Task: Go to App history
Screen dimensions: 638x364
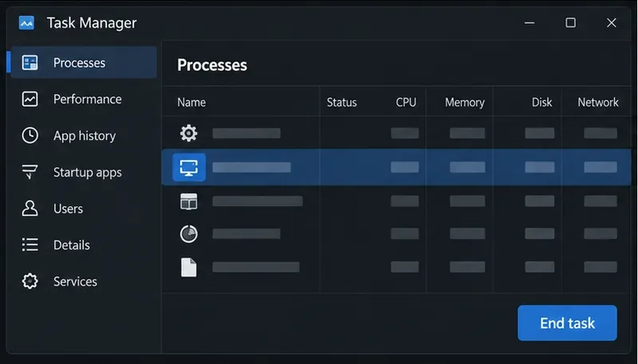Action: click(x=85, y=135)
